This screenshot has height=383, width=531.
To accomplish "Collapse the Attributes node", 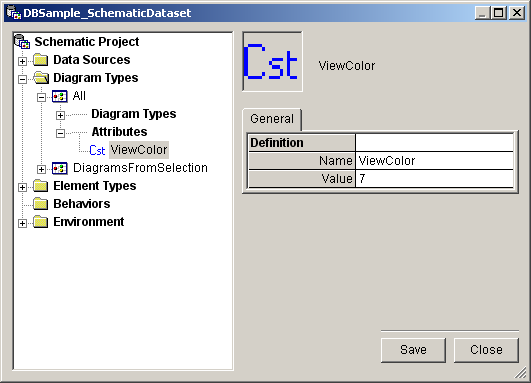I will coord(60,133).
